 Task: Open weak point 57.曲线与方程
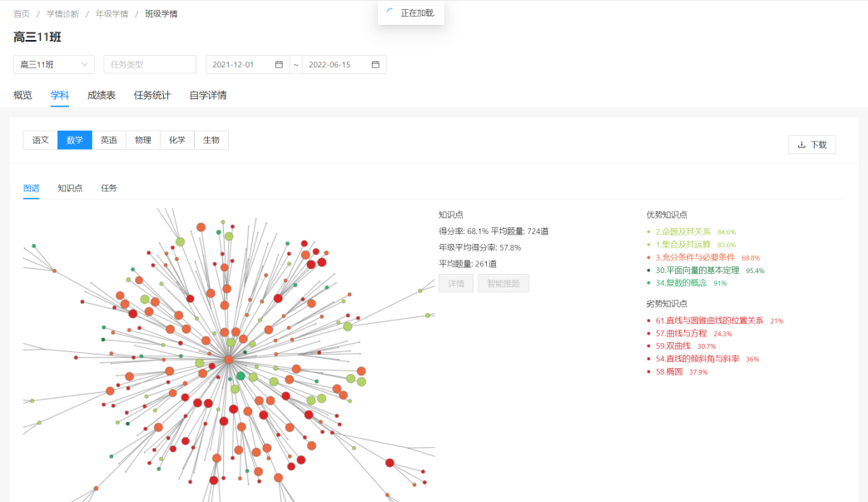(682, 333)
